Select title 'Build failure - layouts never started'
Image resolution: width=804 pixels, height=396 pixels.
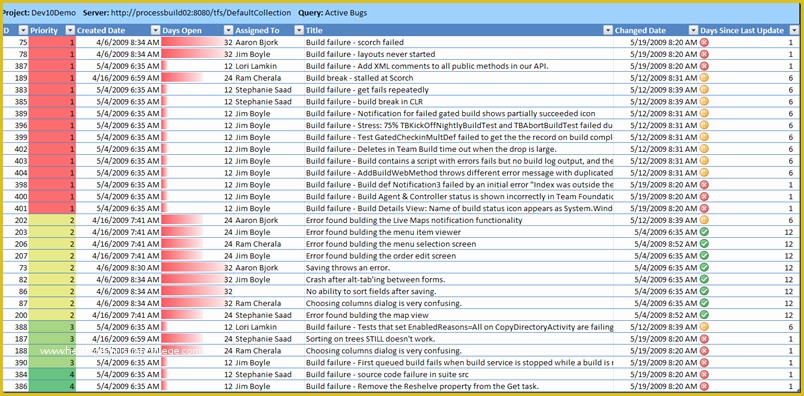point(371,54)
